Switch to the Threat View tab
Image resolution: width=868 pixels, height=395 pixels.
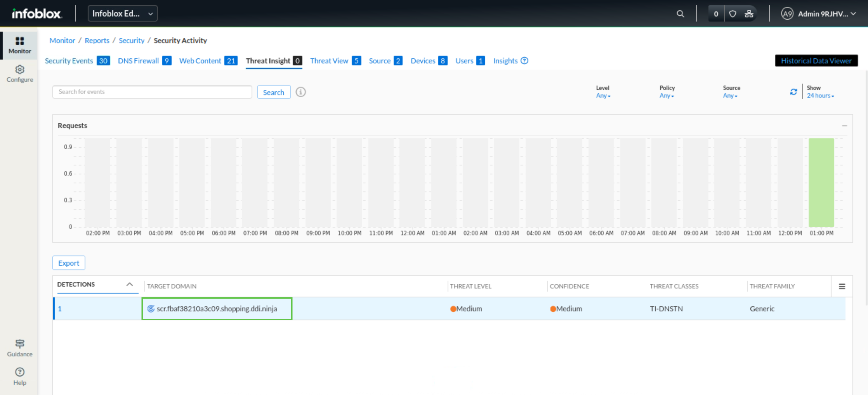click(329, 61)
